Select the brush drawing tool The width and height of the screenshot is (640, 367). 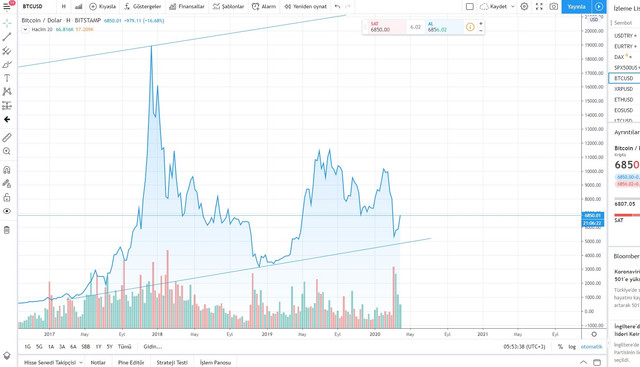[7, 65]
